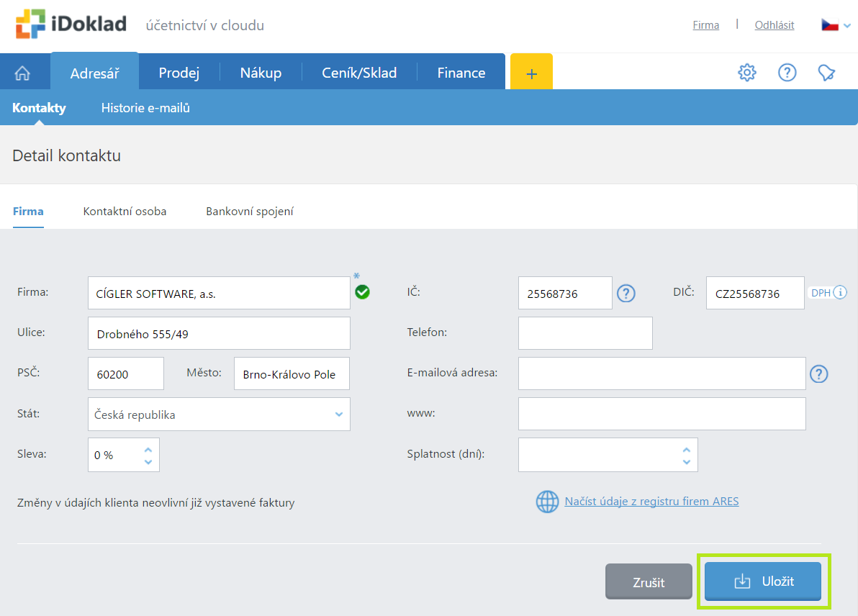Viewport: 858px width, 616px height.
Task: Decrease the Splatnost days value
Action: 686,462
